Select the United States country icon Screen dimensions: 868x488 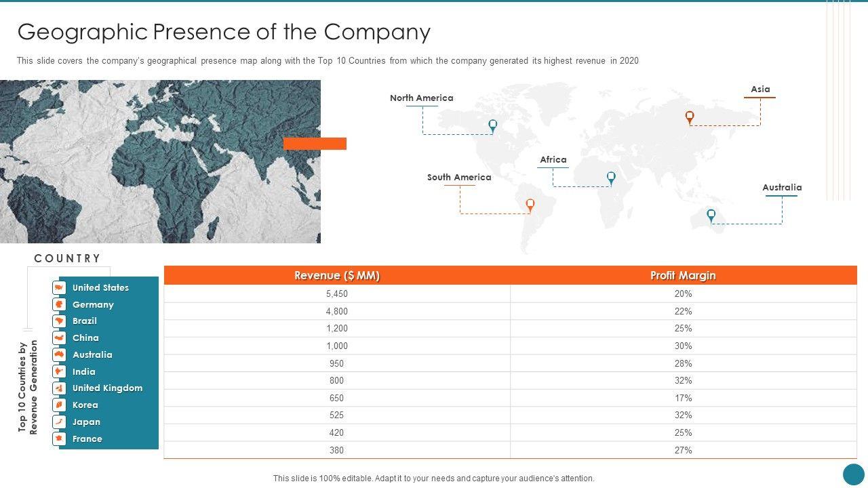(x=59, y=287)
